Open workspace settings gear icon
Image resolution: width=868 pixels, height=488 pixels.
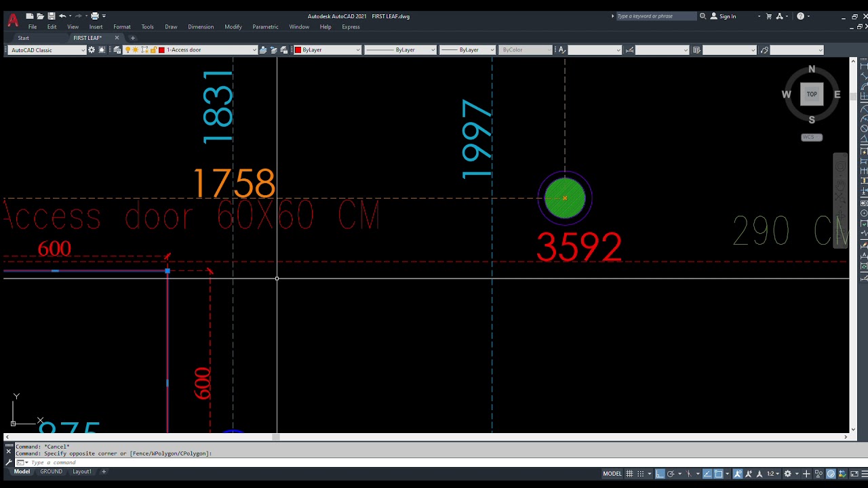tap(92, 49)
